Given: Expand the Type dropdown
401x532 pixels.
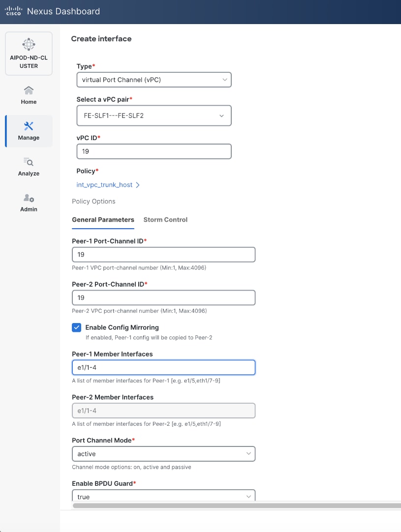Looking at the screenshot, I should click(154, 80).
